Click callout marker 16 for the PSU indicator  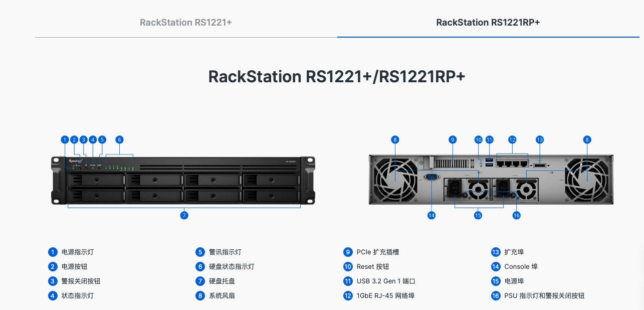click(516, 215)
